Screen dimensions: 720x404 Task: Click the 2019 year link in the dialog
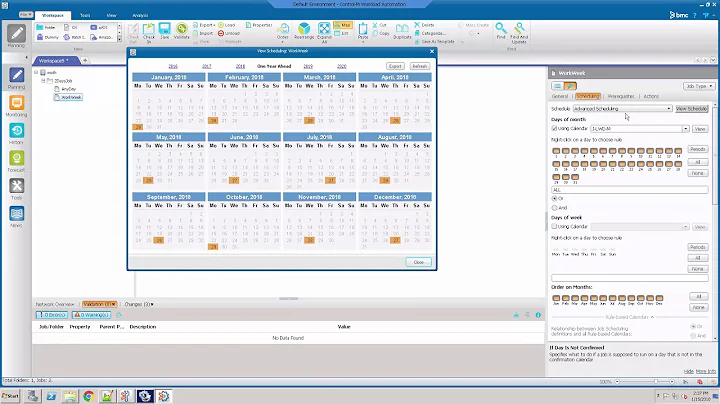[x=308, y=66]
